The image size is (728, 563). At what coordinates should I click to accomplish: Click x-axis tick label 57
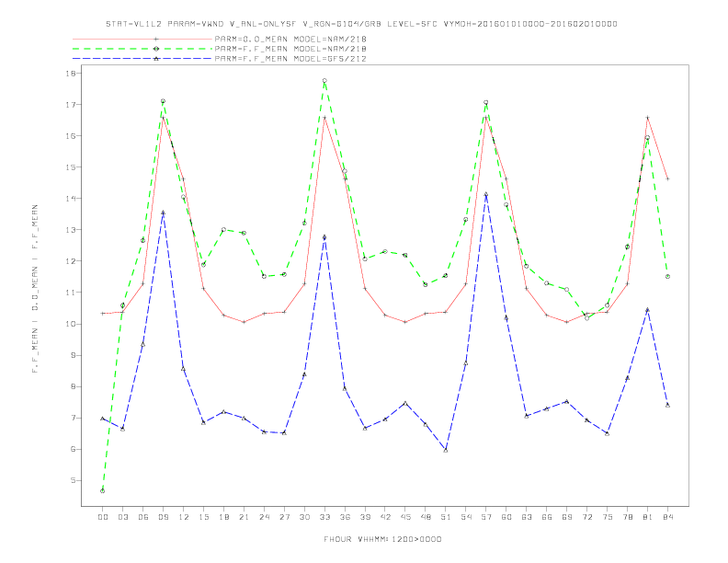(486, 517)
